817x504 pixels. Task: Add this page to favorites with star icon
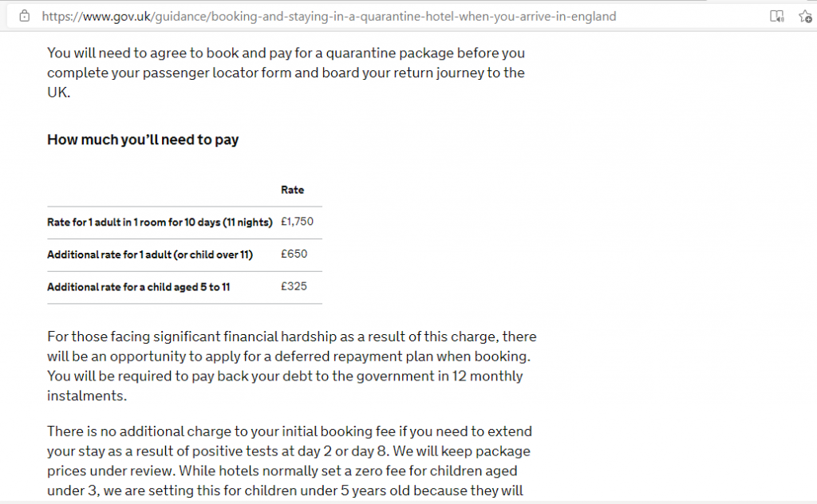pos(804,16)
